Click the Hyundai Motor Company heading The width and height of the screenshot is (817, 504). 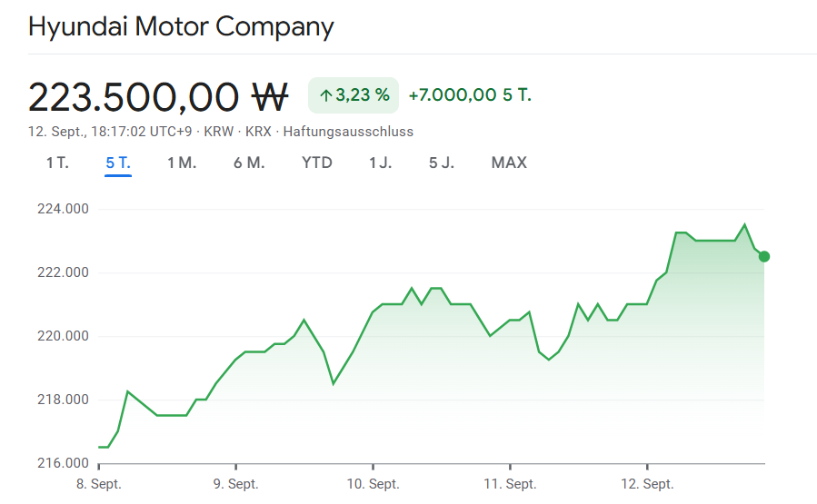coord(181,26)
